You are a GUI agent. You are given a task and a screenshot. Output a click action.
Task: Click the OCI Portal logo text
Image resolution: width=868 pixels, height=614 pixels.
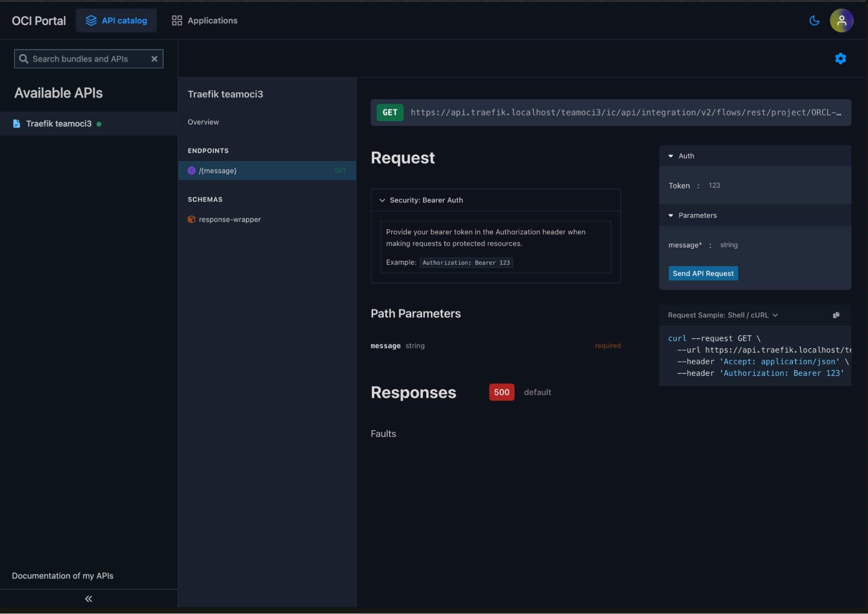(x=39, y=21)
